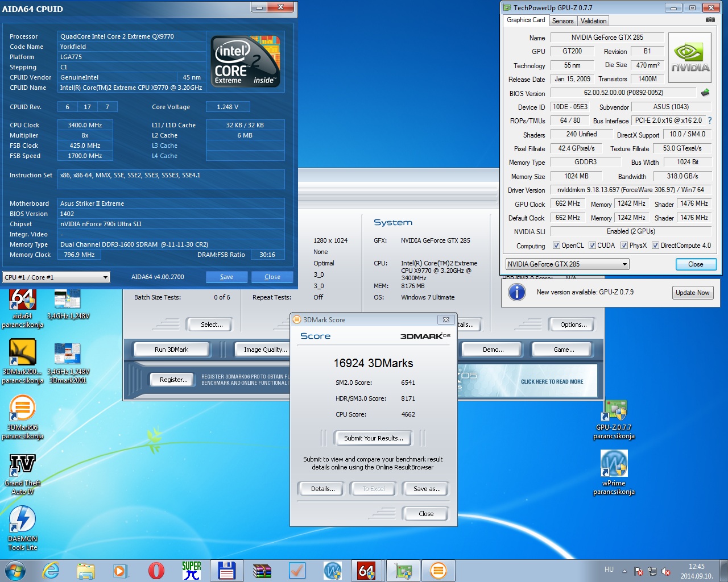Screen dimensions: 728x582
Task: Click the Opera browser taskbar icon
Action: [x=156, y=571]
